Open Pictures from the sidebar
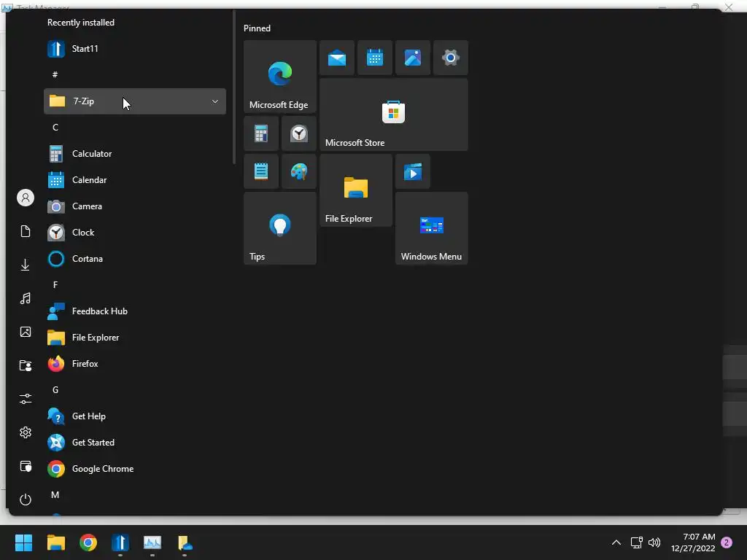747x560 pixels. click(26, 332)
